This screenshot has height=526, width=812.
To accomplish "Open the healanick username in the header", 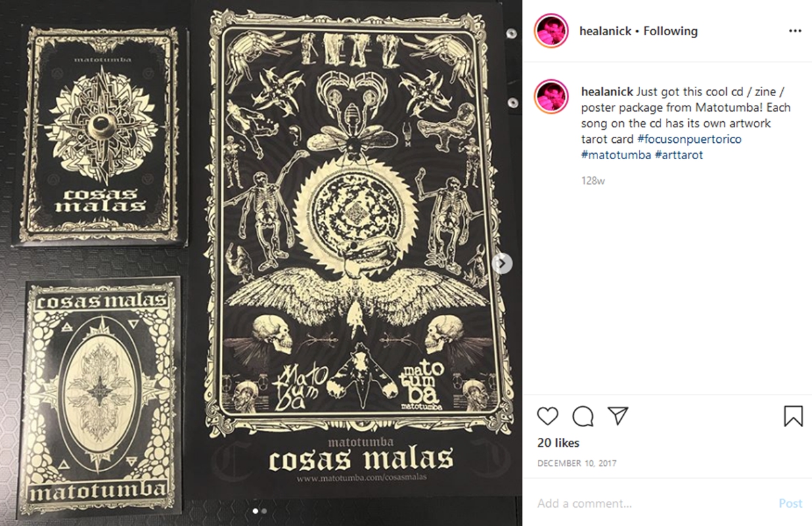I will pyautogui.click(x=606, y=31).
